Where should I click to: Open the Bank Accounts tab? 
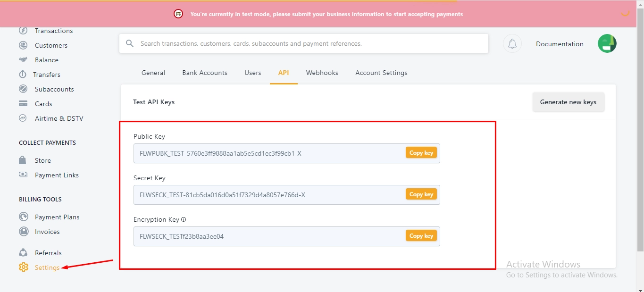205,73
